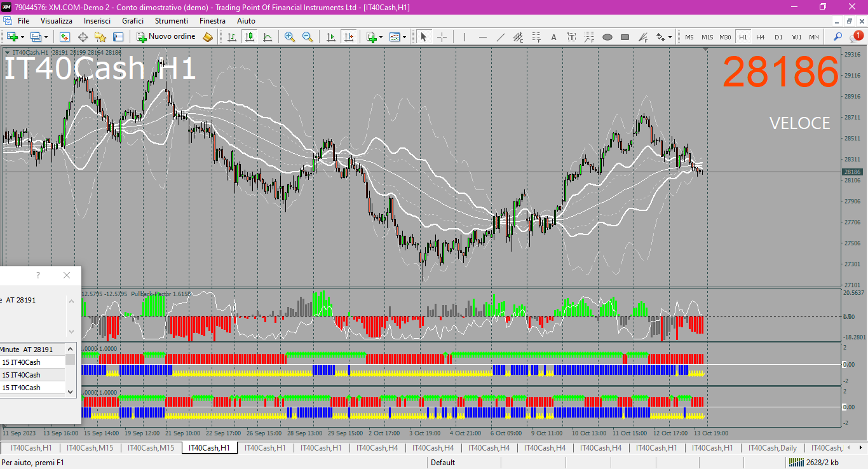Open the indicators list icon
Screen dimensions: 868x469
pos(372,37)
